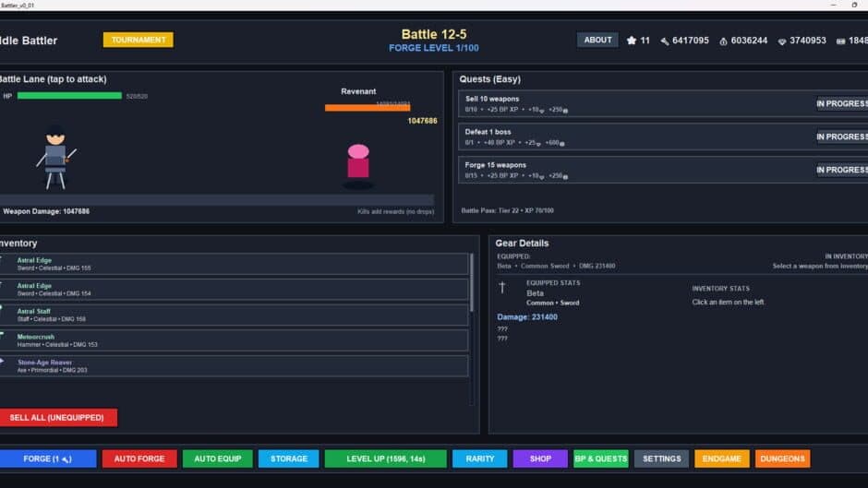Open the Shop tab
This screenshot has width=868, height=488.
tap(540, 458)
